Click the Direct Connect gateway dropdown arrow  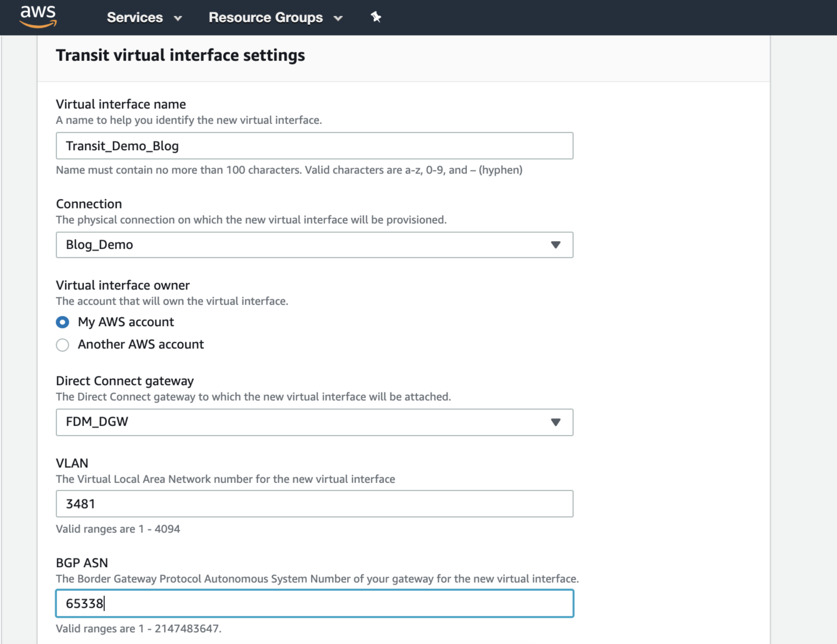click(556, 423)
